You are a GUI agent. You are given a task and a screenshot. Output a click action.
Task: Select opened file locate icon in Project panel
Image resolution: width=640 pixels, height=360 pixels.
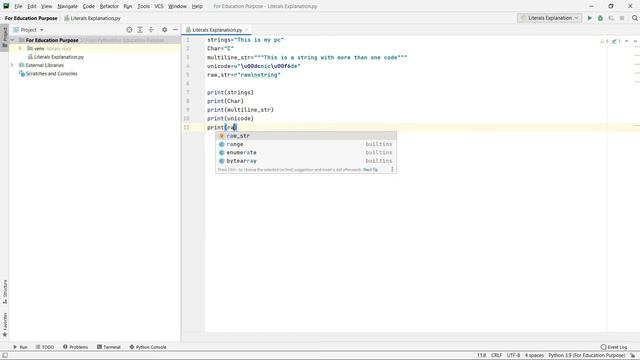coord(129,30)
